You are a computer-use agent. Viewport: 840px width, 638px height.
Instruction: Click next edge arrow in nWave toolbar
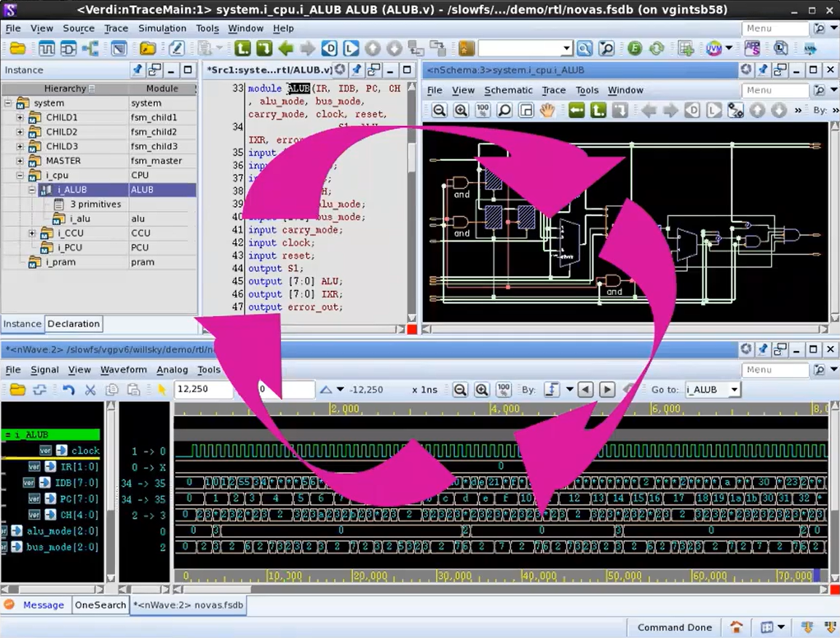pos(607,390)
